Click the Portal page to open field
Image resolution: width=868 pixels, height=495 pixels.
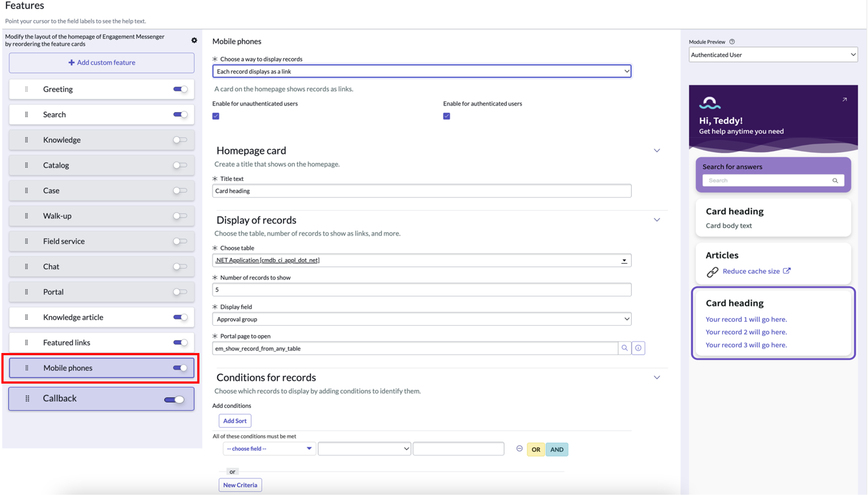[415, 348]
